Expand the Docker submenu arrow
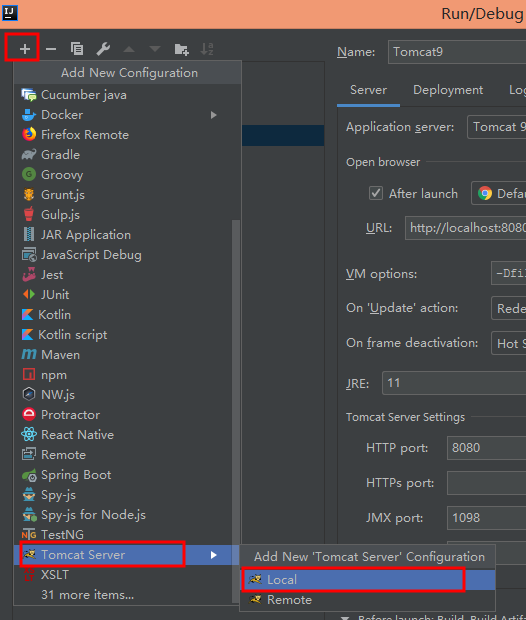Screen dimensions: 526x620 (214, 115)
